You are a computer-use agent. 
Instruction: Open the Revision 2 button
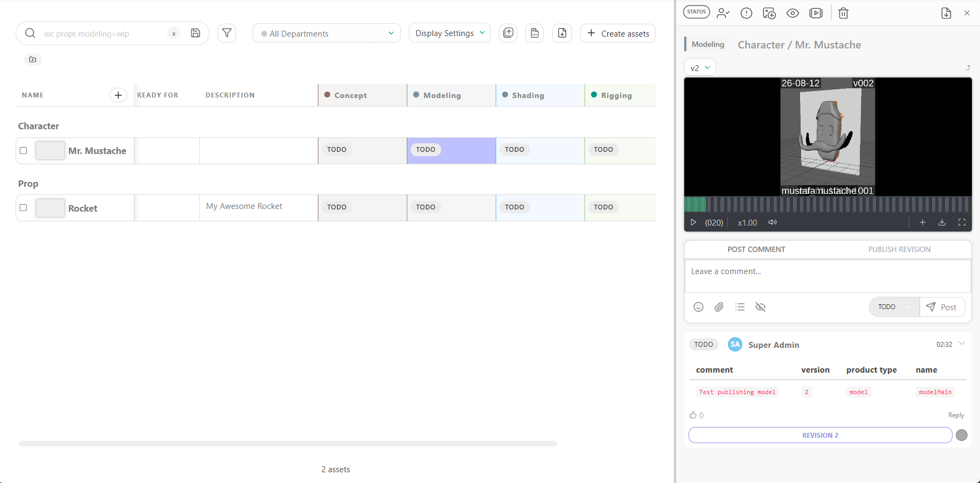(x=820, y=435)
